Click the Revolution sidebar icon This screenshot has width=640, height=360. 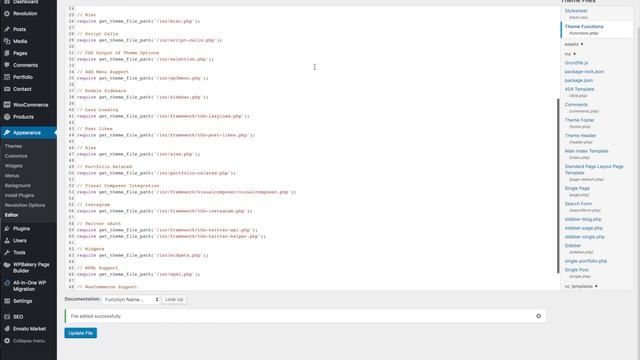7,13
